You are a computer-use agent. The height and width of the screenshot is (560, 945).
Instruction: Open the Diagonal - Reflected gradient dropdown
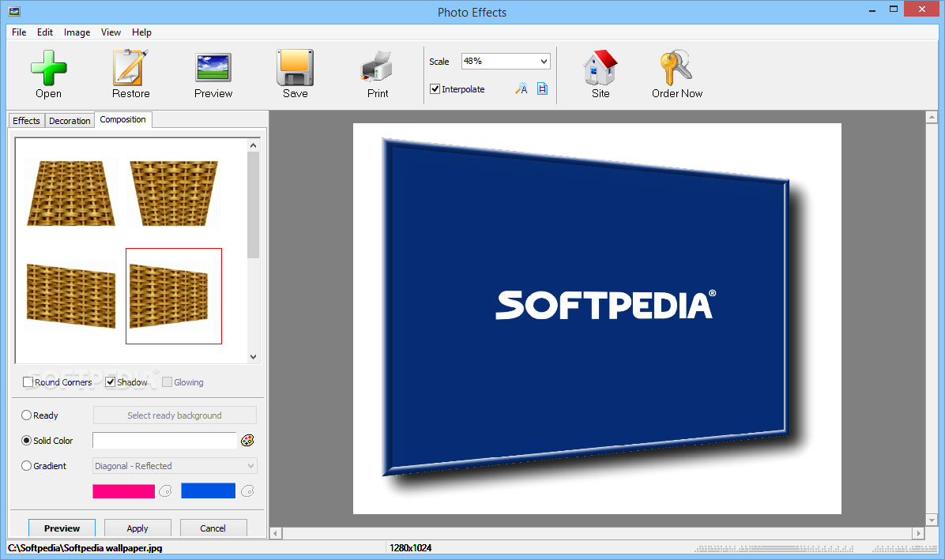click(x=175, y=466)
